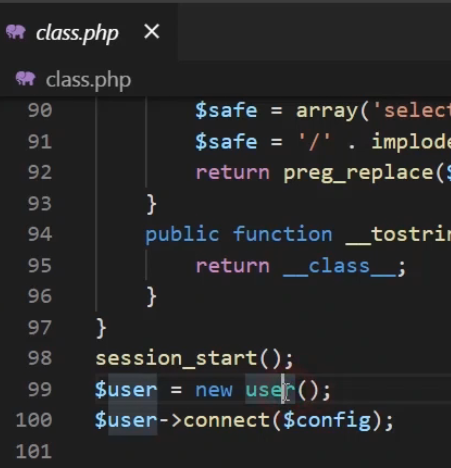The image size is (451, 468).
Task: Click "$config" argument on line 100
Action: 327,421
